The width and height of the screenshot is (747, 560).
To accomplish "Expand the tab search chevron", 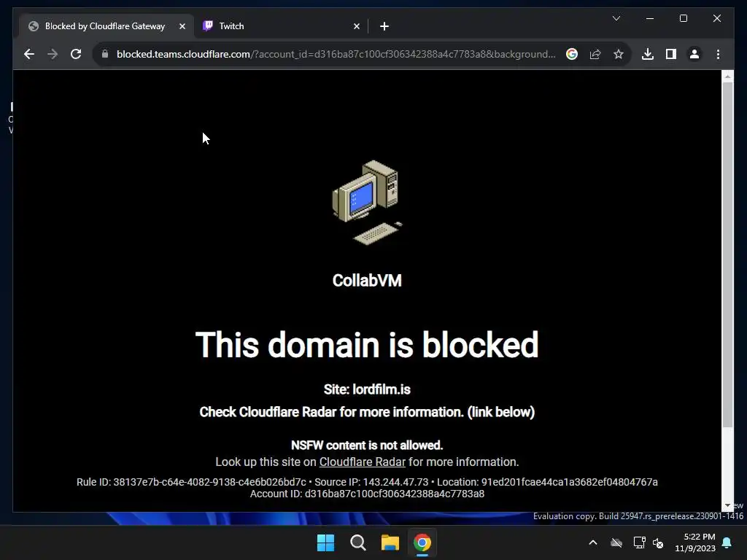I will point(616,18).
